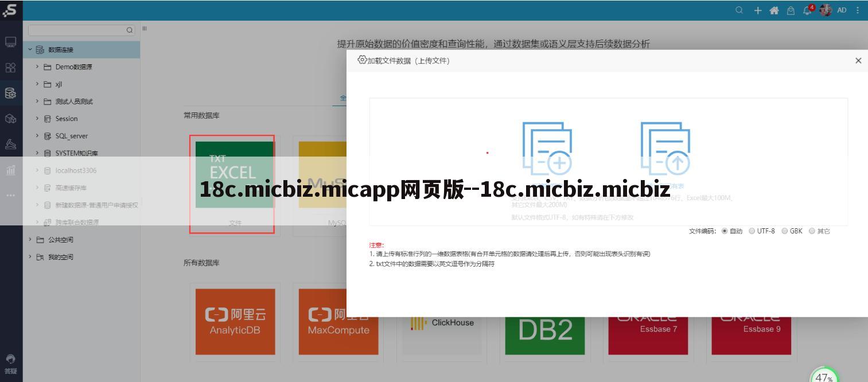Open the user avatar picture
The height and width of the screenshot is (382, 868).
826,10
